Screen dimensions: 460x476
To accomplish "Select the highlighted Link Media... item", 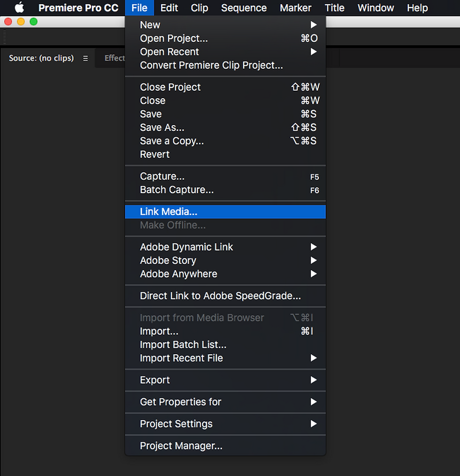I will pos(225,211).
